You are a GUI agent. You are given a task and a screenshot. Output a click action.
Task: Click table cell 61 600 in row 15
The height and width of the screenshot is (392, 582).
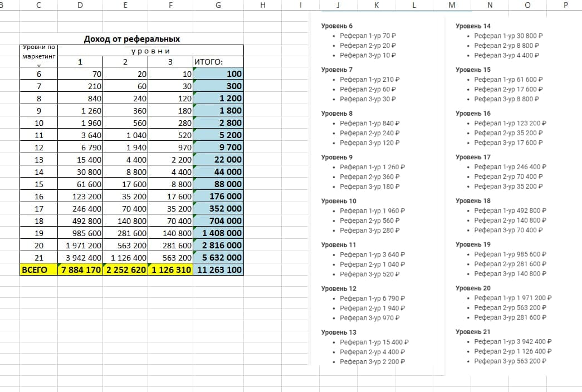click(80, 184)
